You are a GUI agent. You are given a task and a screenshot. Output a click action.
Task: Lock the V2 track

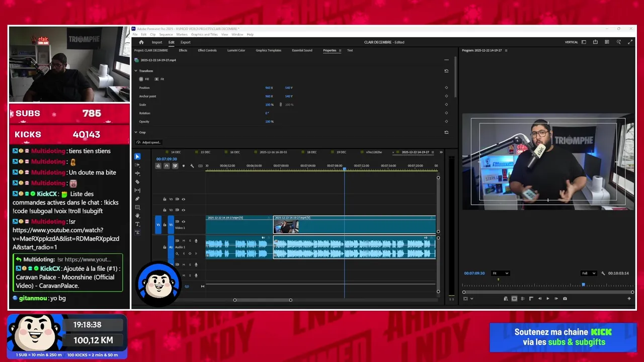coord(165,210)
